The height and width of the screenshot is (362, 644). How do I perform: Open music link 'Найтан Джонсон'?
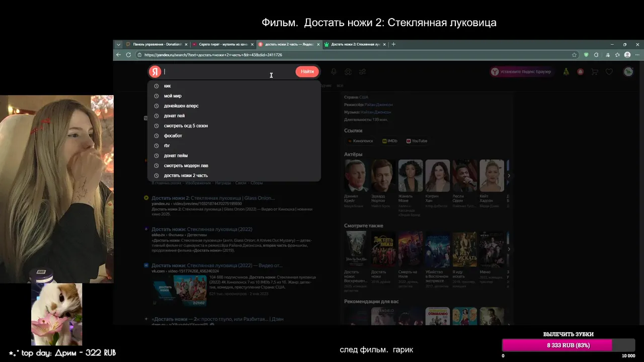click(376, 112)
